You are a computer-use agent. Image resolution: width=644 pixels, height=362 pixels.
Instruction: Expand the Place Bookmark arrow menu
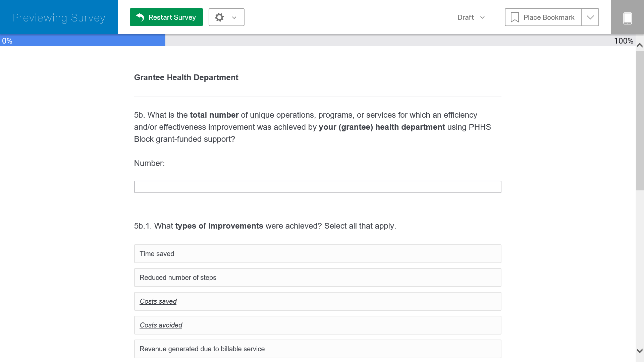click(590, 17)
